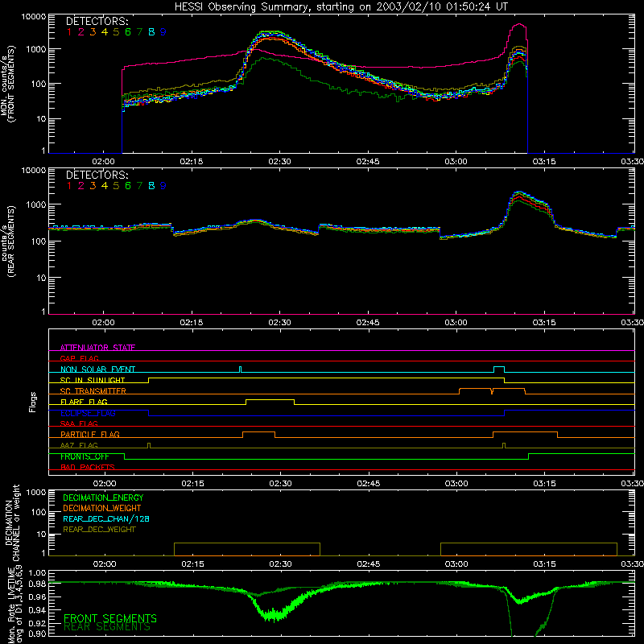Pick orange detector number 3 in the front segments legend
The width and height of the screenshot is (644, 644).
[x=93, y=31]
